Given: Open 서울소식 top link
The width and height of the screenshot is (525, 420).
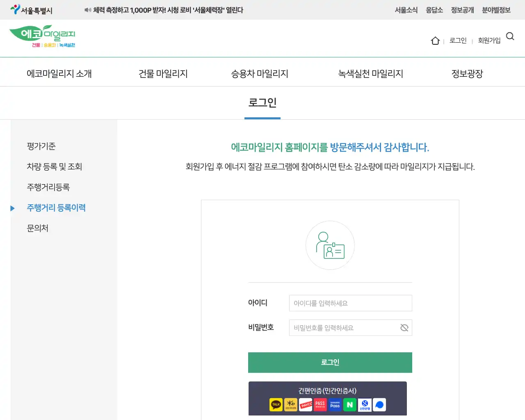Looking at the screenshot, I should pos(406,10).
